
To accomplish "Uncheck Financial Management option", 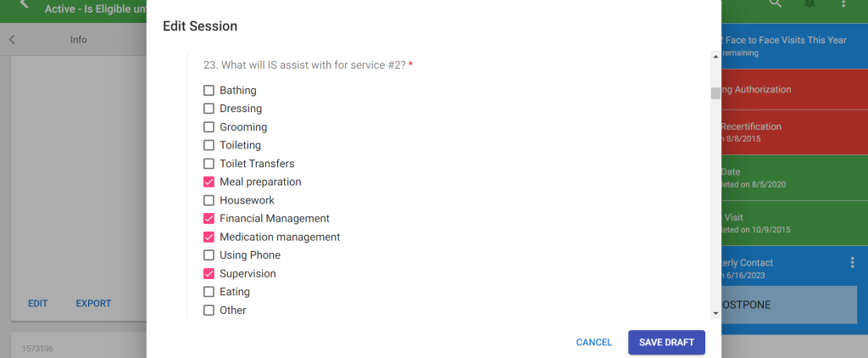I will point(209,219).
